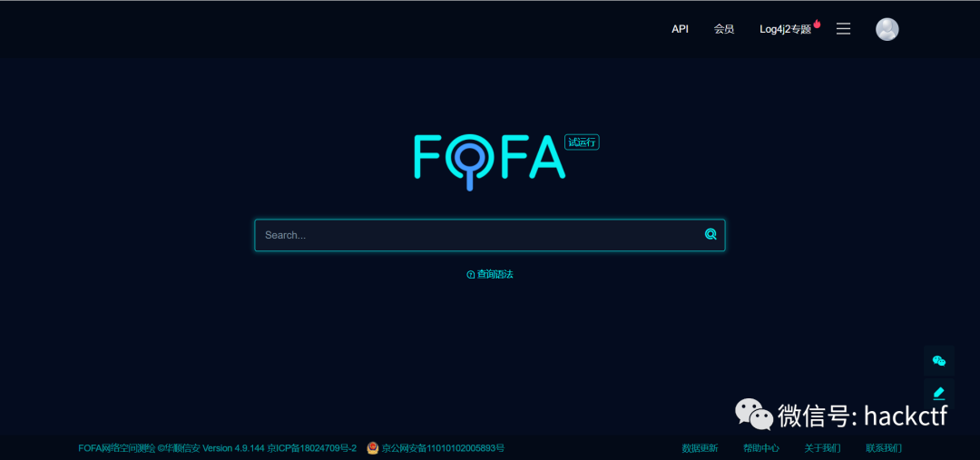This screenshot has height=460, width=980.
Task: Click 京公网安备11010102005893号 link
Action: coord(443,448)
